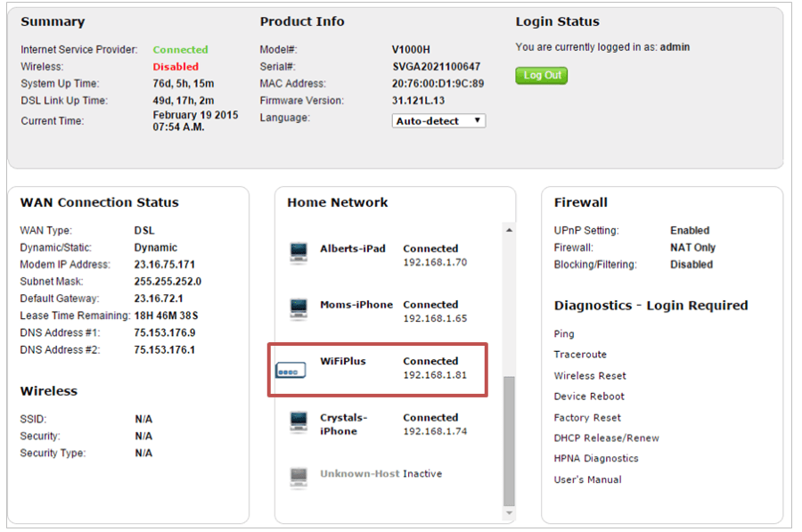Click the Log Out button

(x=541, y=76)
